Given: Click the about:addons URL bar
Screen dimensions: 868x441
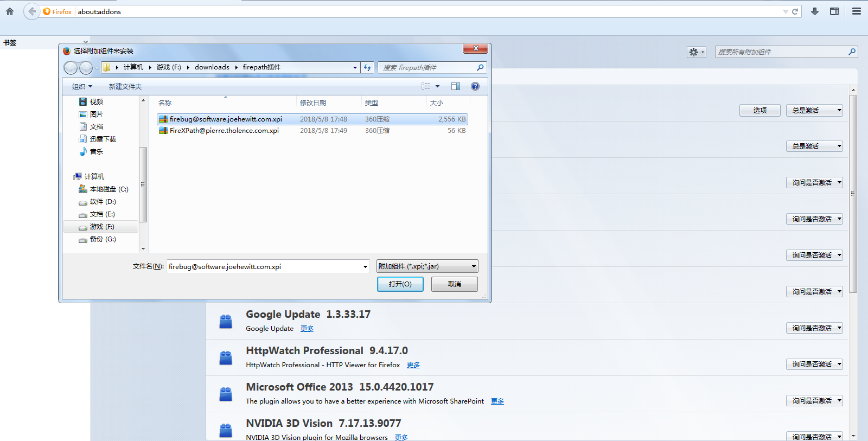Looking at the screenshot, I should coord(429,11).
